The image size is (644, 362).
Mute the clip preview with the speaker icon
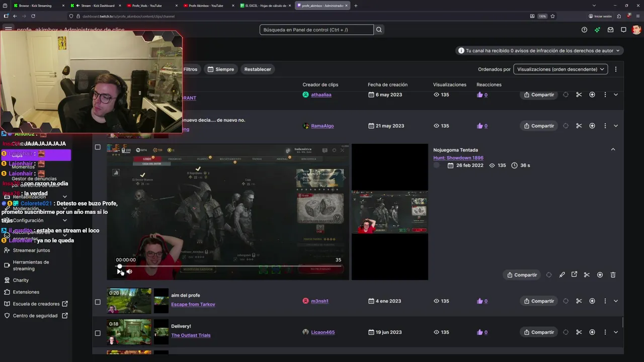point(129,271)
